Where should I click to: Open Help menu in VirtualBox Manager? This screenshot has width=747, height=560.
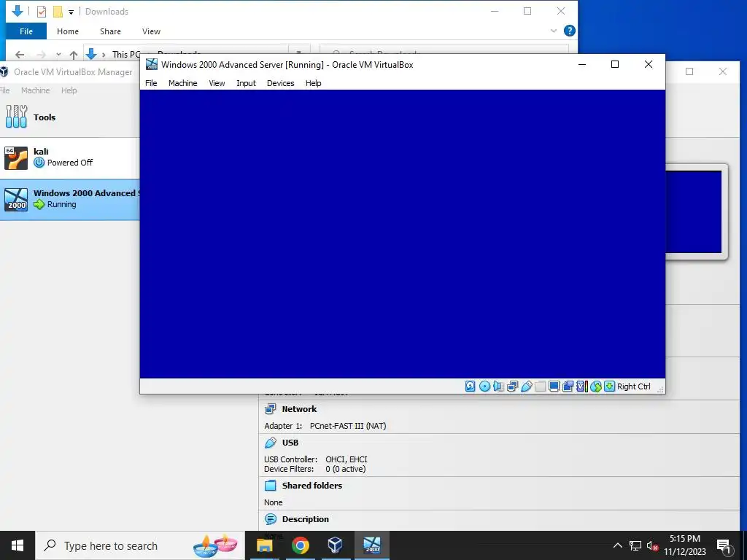(69, 90)
